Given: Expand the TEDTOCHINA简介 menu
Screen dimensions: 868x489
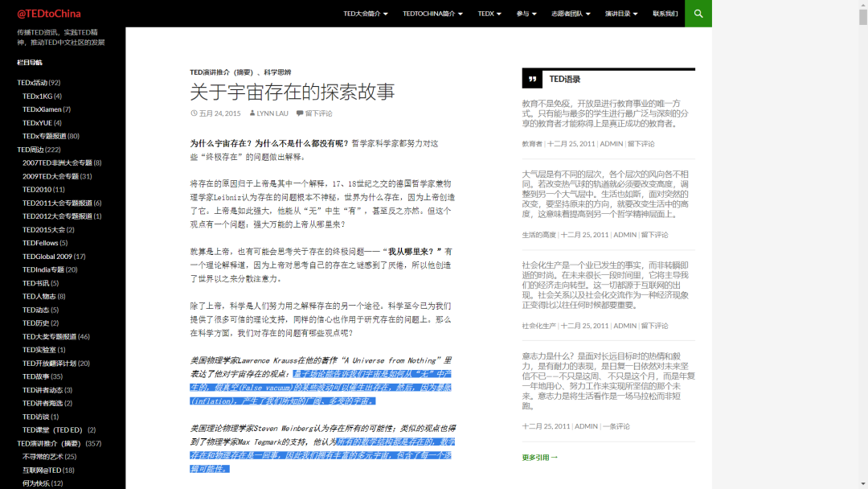Looking at the screenshot, I should (x=432, y=14).
